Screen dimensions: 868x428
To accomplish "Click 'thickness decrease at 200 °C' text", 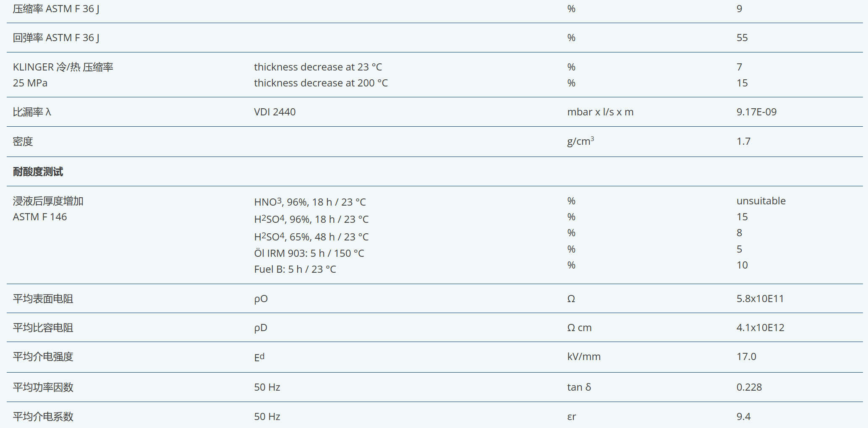I will pos(321,83).
